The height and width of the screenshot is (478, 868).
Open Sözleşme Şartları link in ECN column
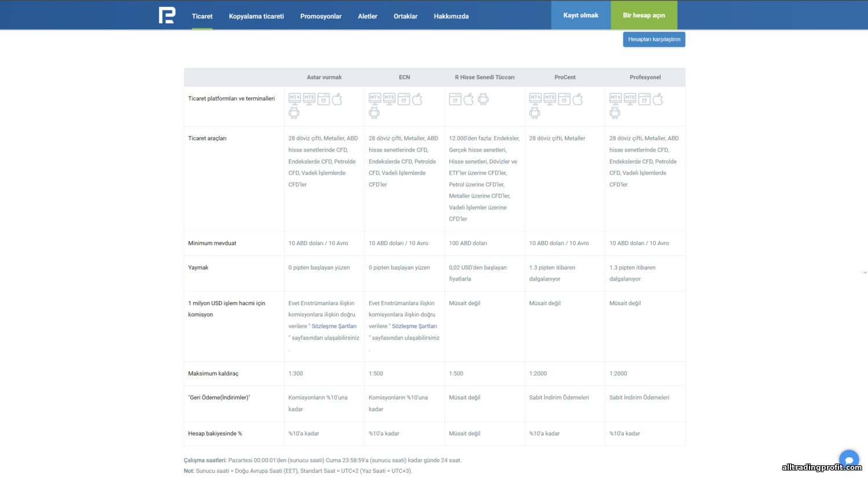click(x=414, y=326)
